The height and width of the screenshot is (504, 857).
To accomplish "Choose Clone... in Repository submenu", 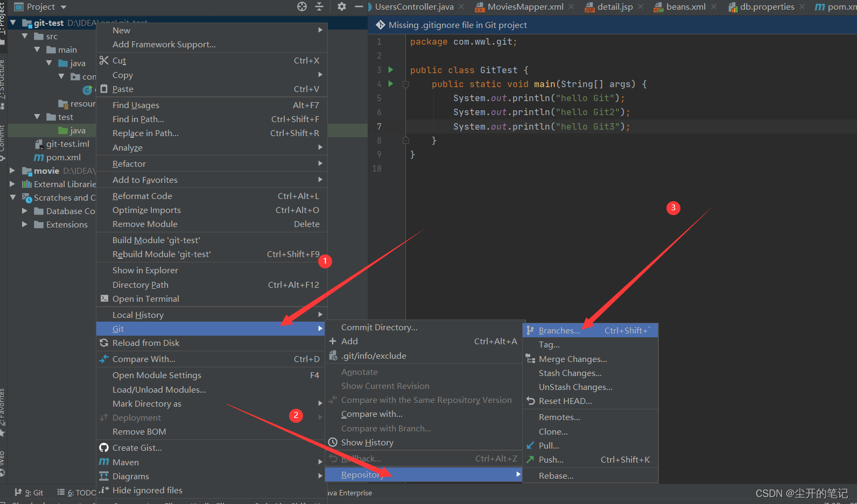I will click(x=590, y=431).
